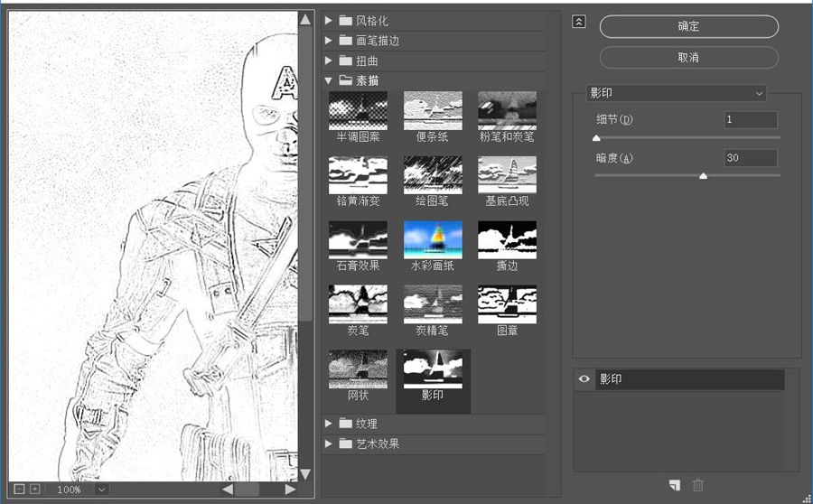Expand the 纹理 filter folder
The width and height of the screenshot is (813, 504).
click(x=328, y=424)
